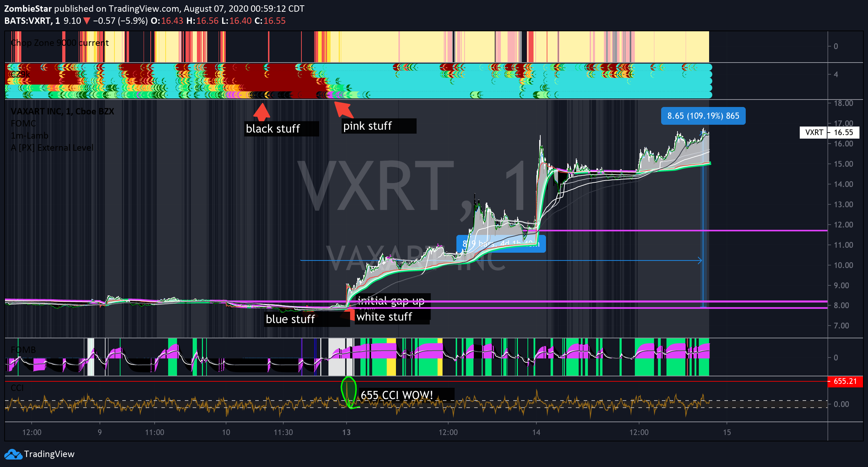Click the VXRT 16.55 price tag

pyautogui.click(x=829, y=133)
